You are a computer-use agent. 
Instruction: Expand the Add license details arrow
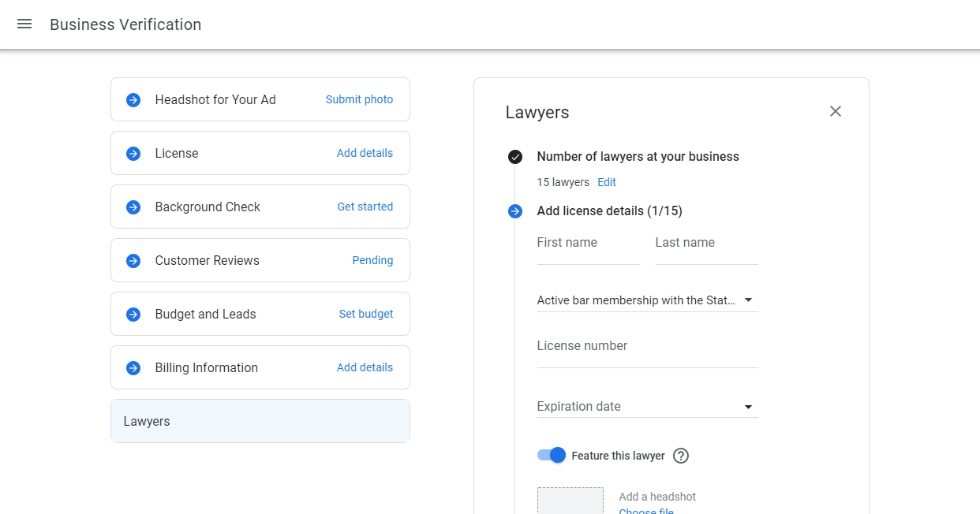(515, 211)
